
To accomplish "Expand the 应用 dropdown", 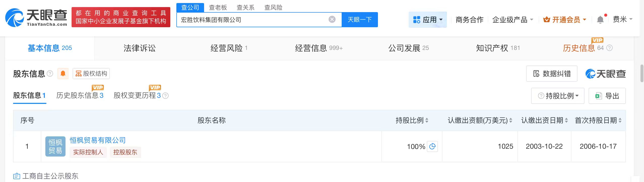I will [428, 20].
